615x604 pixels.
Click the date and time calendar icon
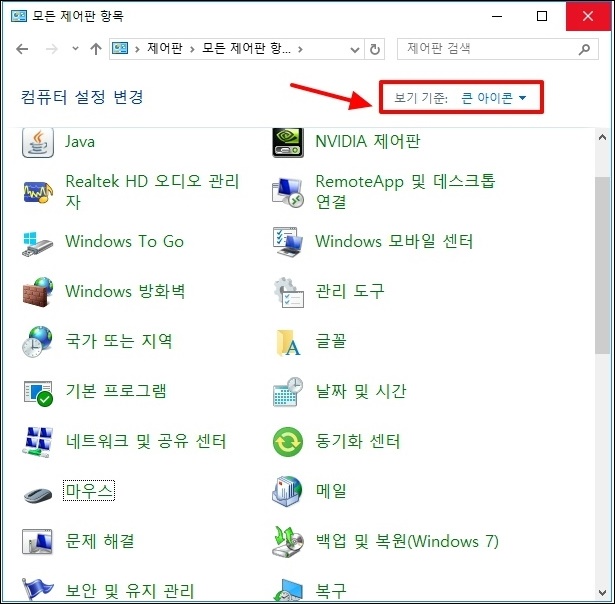[x=288, y=392]
